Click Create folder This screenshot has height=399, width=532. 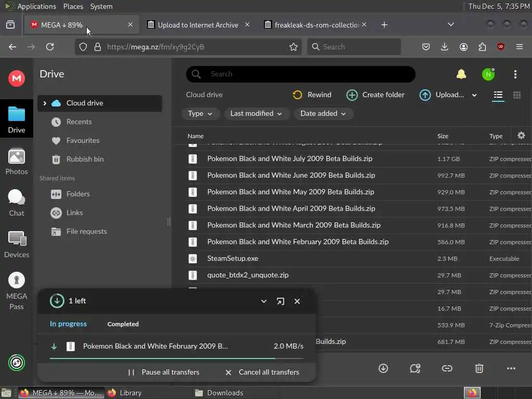pos(375,95)
